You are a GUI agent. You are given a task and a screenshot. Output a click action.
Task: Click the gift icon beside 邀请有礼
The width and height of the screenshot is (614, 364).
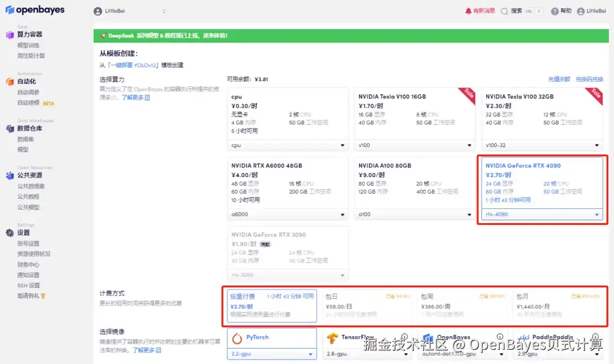coord(43,296)
